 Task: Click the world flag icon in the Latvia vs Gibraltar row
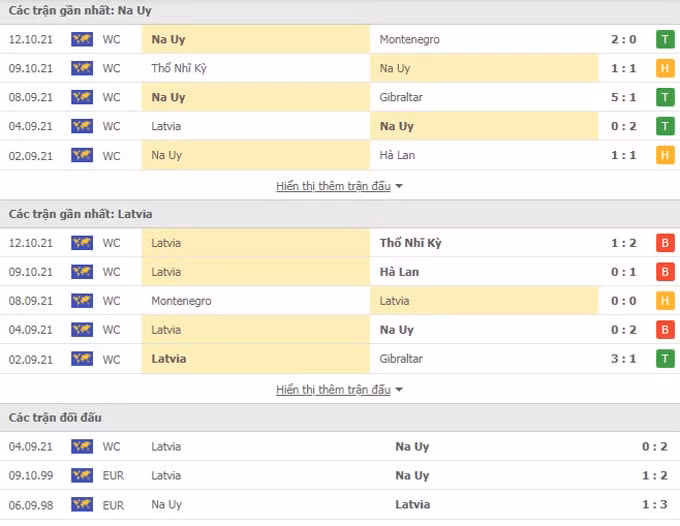pos(82,359)
